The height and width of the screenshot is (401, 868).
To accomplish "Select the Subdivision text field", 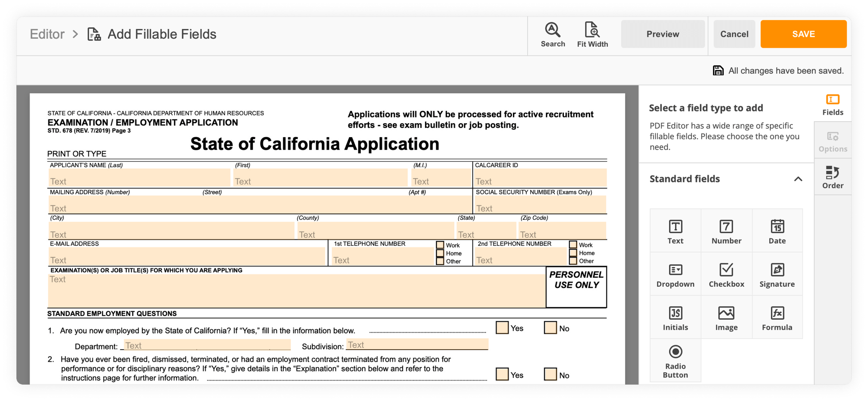I will pos(417,344).
